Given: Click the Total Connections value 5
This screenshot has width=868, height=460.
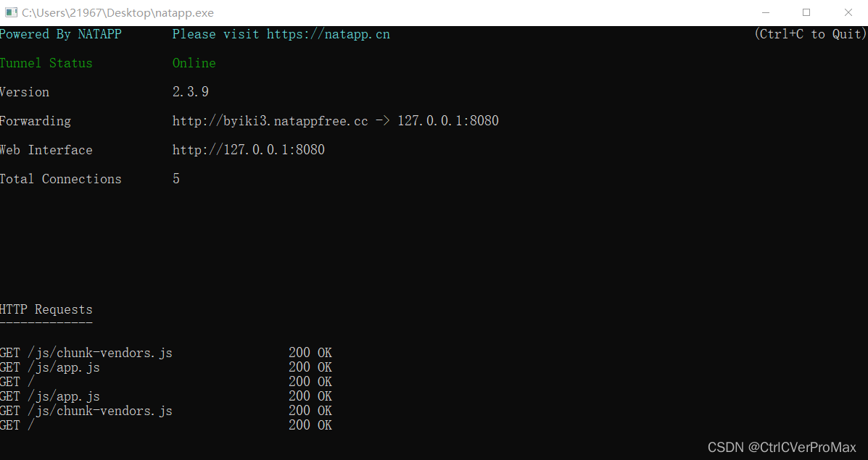Looking at the screenshot, I should (176, 179).
